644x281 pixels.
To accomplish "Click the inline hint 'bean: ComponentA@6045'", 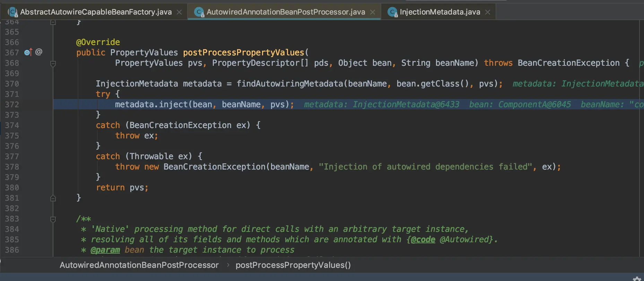I will point(520,105).
